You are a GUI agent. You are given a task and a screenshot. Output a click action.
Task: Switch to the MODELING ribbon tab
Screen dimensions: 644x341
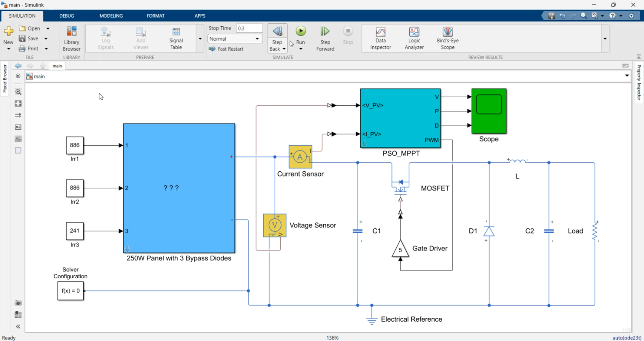coord(111,16)
